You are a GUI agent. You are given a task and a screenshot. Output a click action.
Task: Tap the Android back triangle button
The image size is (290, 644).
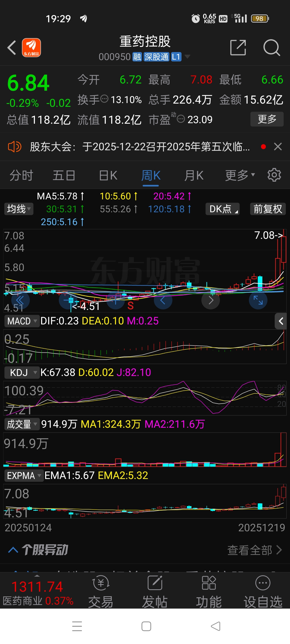point(216,626)
